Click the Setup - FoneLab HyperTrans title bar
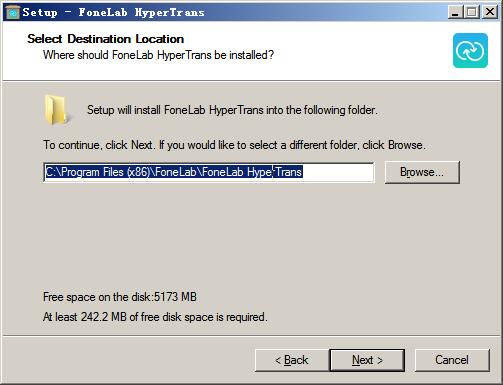 (233, 12)
